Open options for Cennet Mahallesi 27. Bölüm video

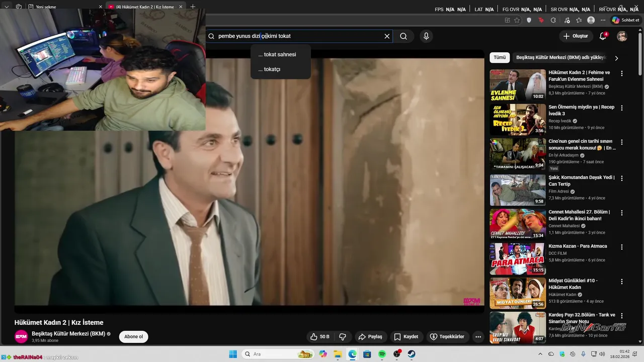[622, 213]
